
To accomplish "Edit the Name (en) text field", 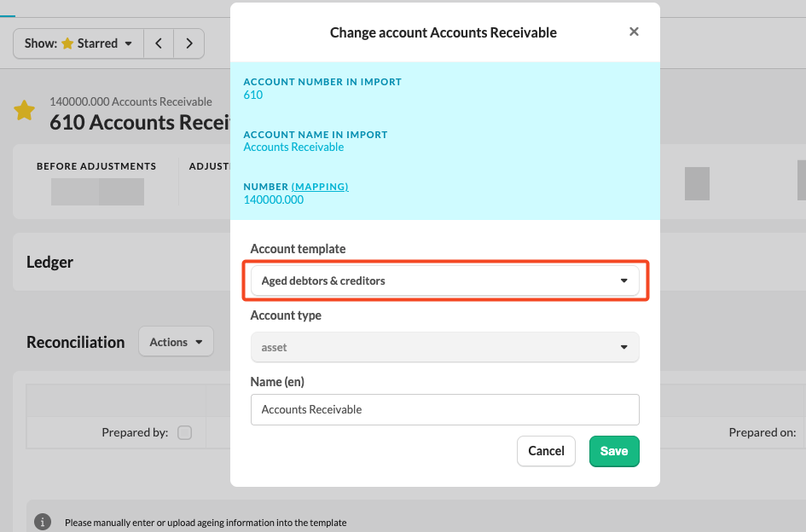I will tap(444, 409).
